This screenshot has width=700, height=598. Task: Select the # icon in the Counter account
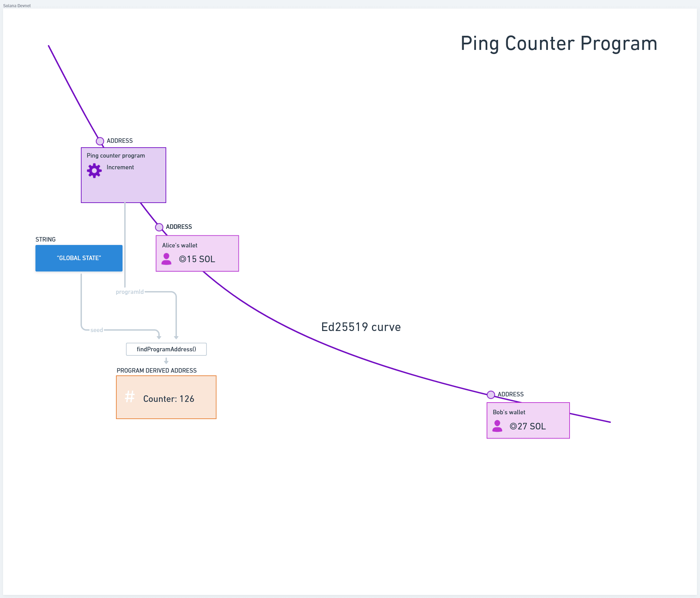(129, 397)
